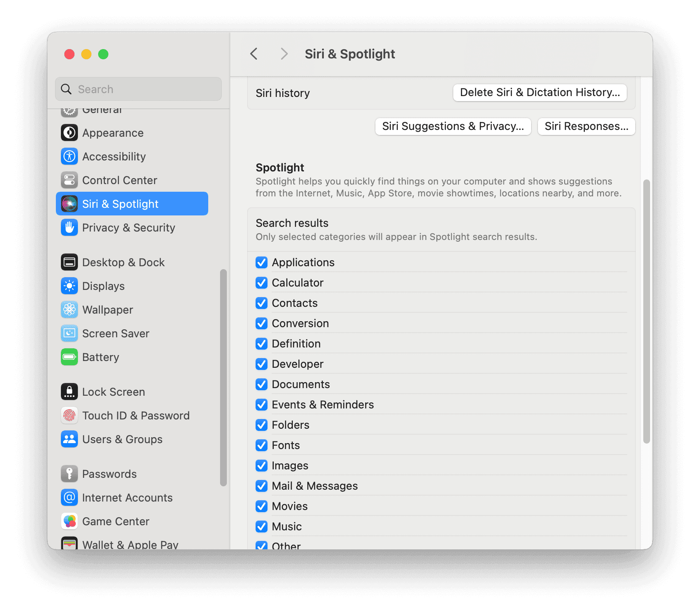Image resolution: width=700 pixels, height=612 pixels.
Task: Go back with the left chevron
Action: click(x=254, y=54)
